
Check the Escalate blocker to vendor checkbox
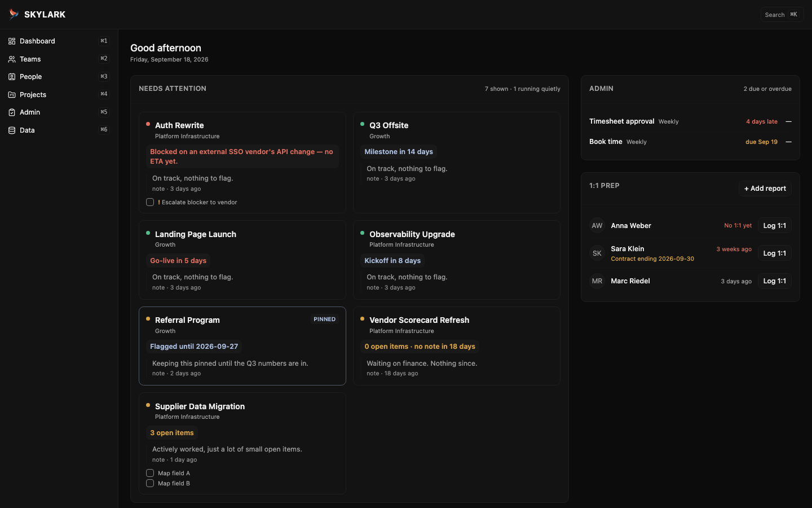tap(150, 202)
